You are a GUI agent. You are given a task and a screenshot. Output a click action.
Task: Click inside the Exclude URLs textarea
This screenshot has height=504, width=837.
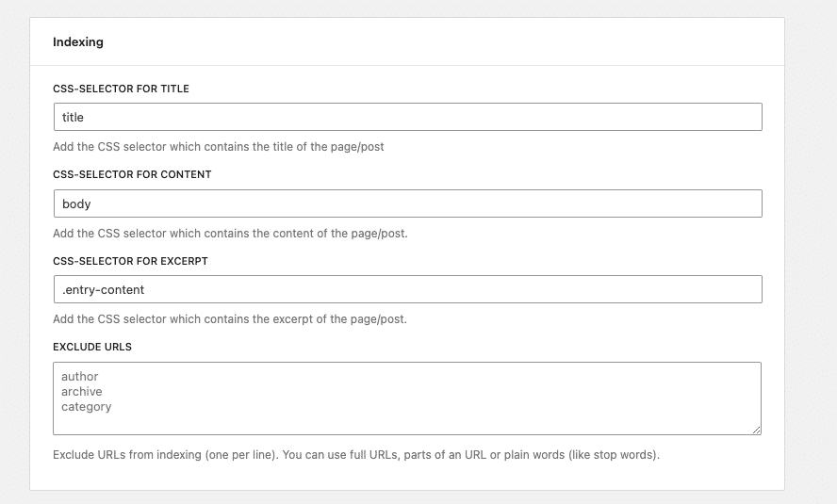click(407, 398)
